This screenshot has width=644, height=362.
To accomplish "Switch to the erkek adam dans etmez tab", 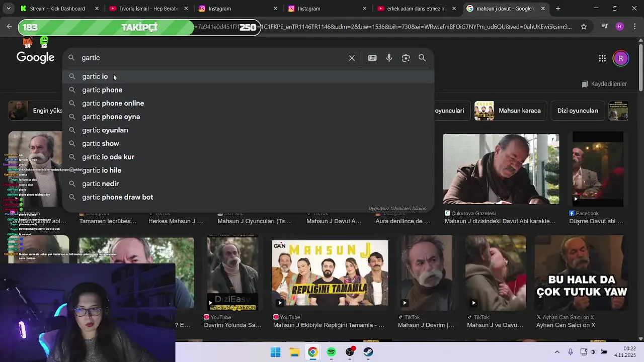I will (416, 9).
